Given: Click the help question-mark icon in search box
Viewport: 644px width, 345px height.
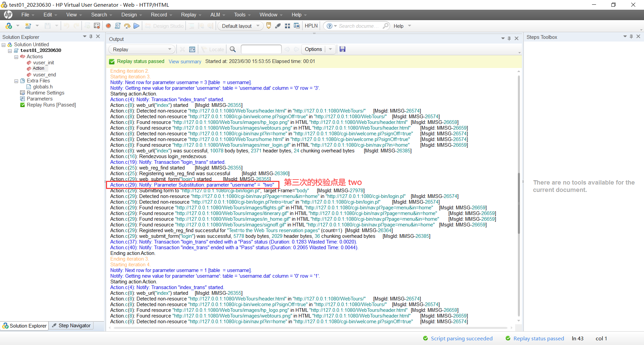Looking at the screenshot, I should pos(329,26).
